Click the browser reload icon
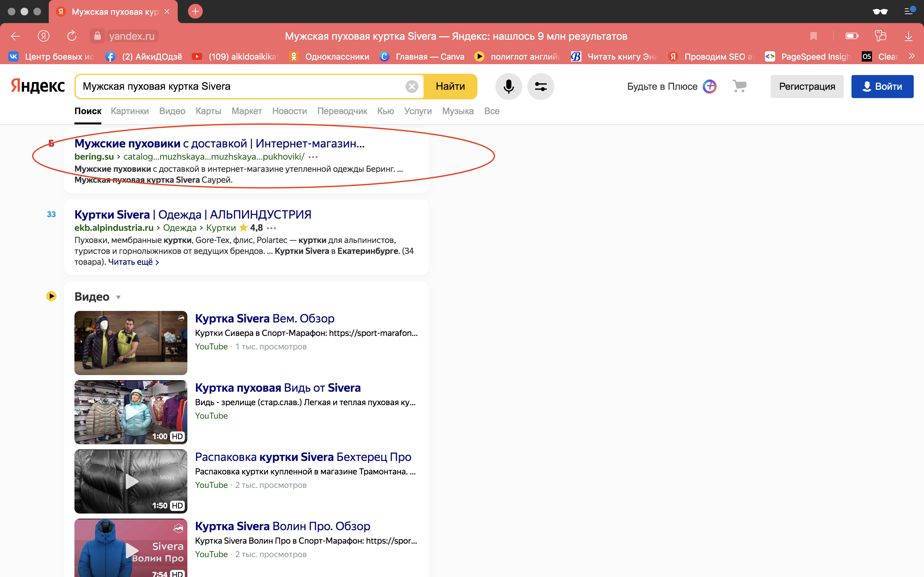The height and width of the screenshot is (577, 924). pos(72,36)
